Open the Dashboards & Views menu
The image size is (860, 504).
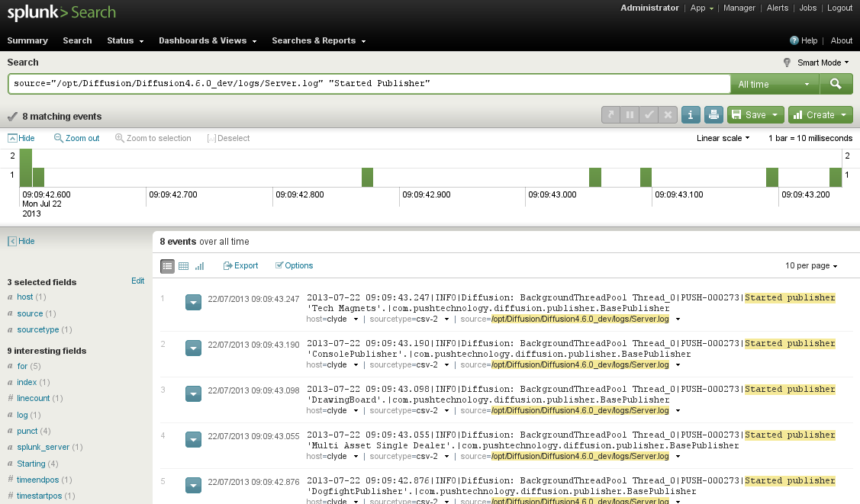(x=207, y=40)
